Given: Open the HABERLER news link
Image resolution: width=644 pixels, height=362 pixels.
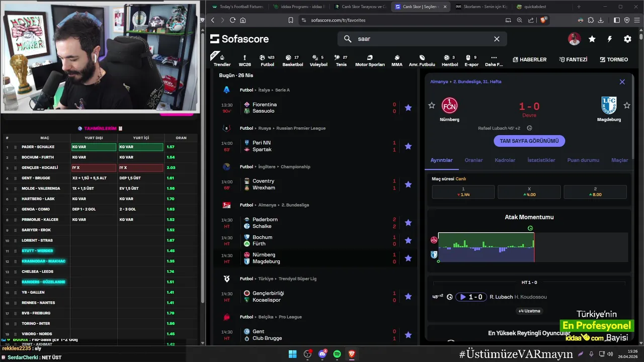Looking at the screenshot, I should 529,59.
